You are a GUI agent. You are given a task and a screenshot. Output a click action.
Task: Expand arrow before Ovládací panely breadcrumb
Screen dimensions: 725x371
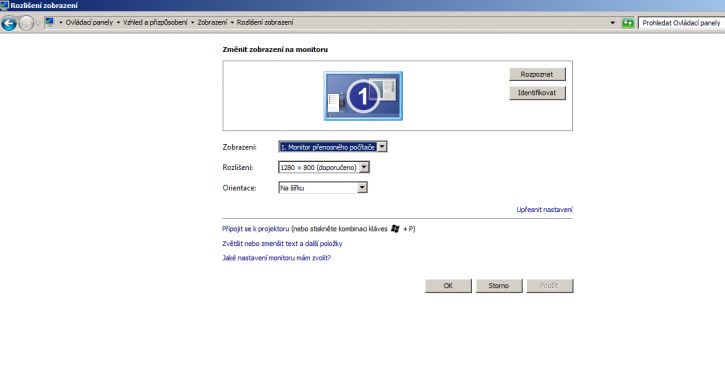(61, 22)
